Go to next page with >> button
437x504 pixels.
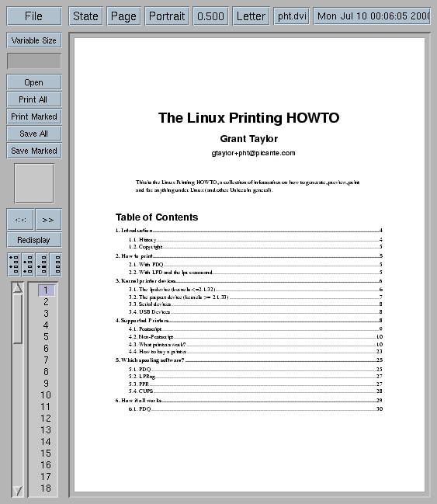tap(48, 220)
